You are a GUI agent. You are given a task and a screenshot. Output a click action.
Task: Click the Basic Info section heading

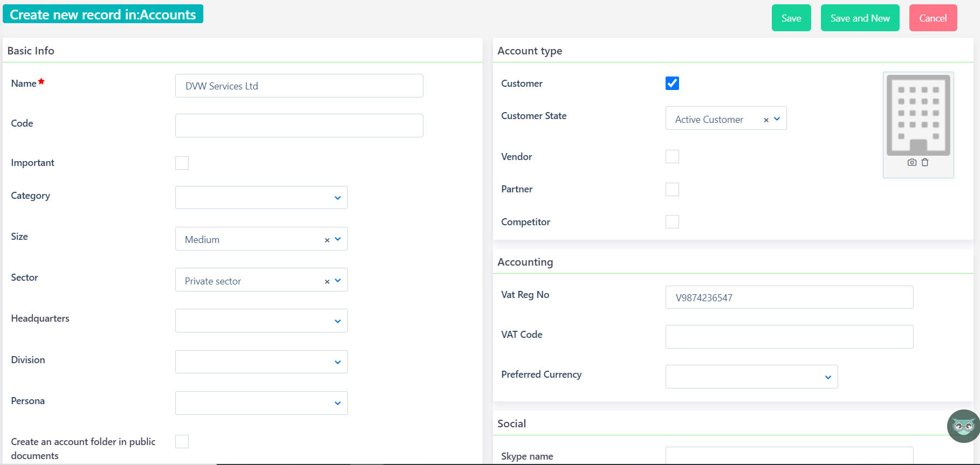click(x=31, y=51)
